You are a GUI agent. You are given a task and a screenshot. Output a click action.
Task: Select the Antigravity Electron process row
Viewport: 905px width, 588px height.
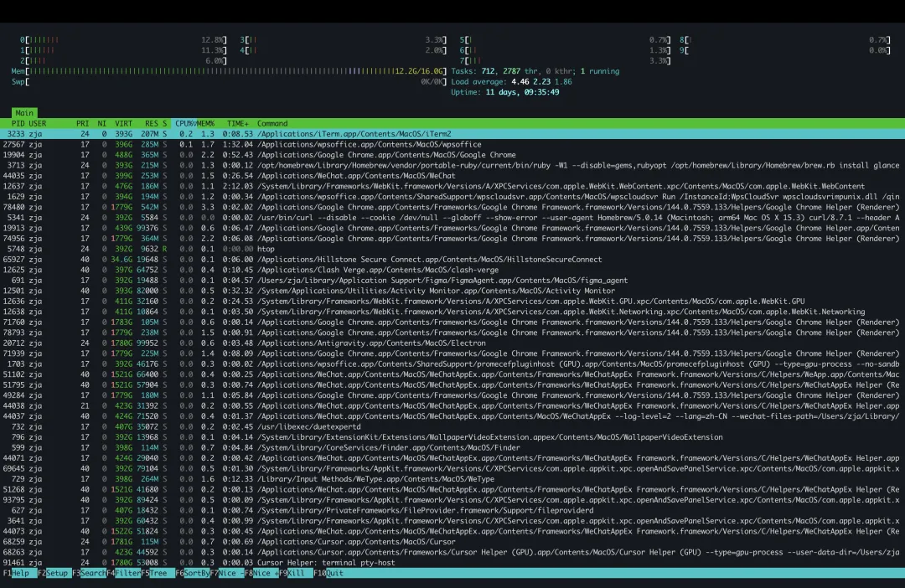tap(452, 343)
